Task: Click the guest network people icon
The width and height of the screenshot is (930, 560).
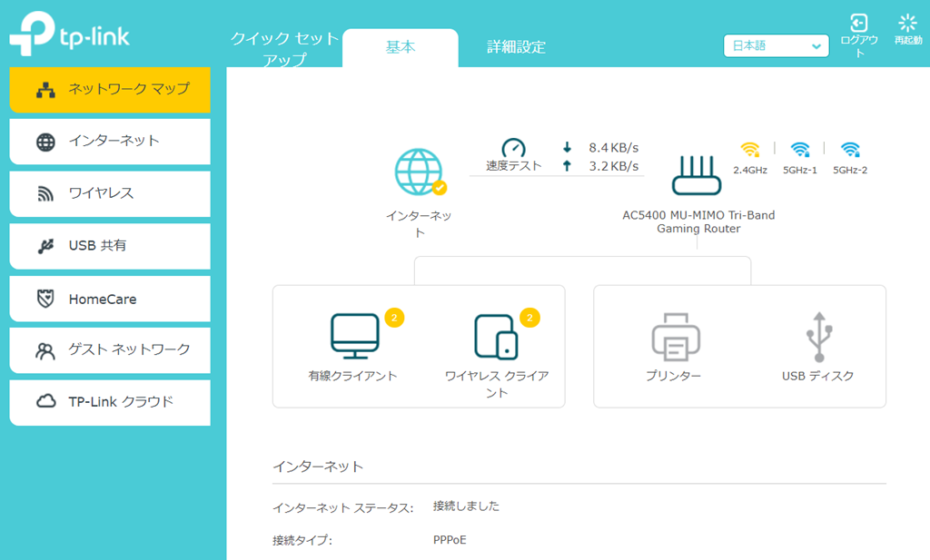Action: coord(45,351)
